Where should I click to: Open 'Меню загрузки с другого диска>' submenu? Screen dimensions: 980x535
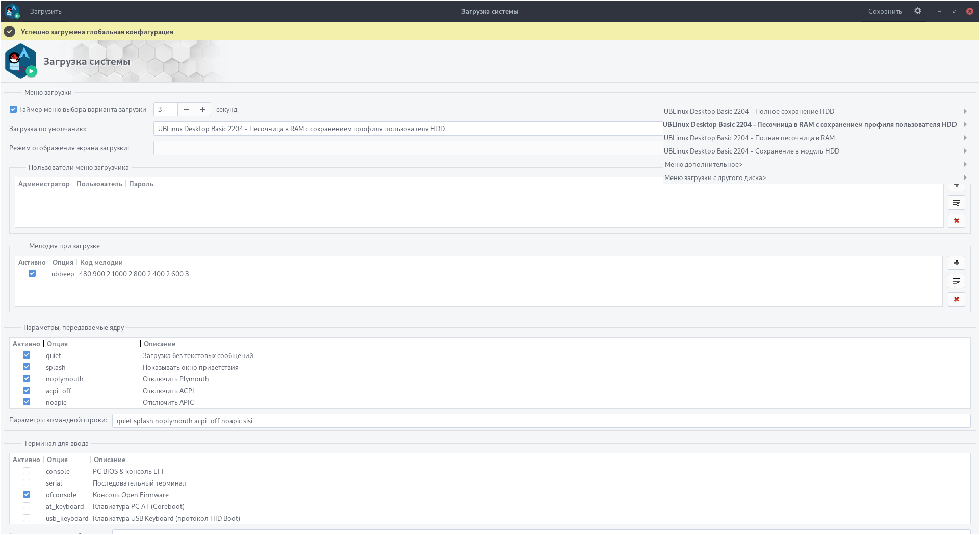[815, 177]
